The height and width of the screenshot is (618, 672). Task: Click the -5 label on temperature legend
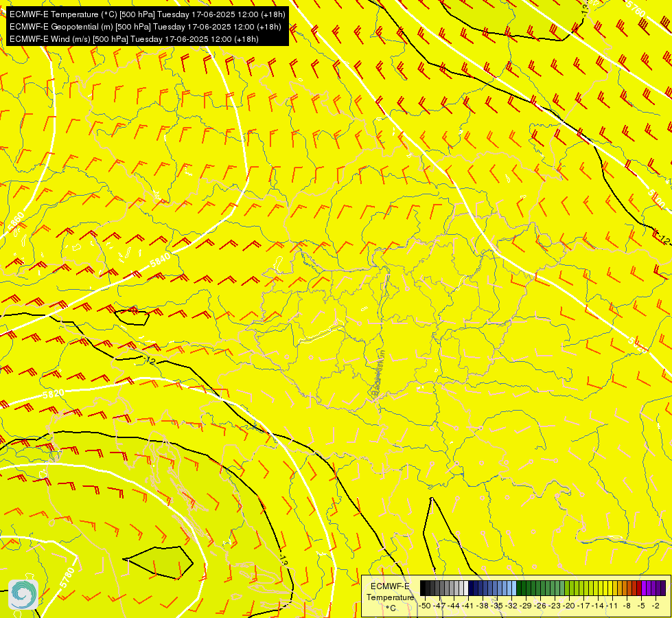640,606
